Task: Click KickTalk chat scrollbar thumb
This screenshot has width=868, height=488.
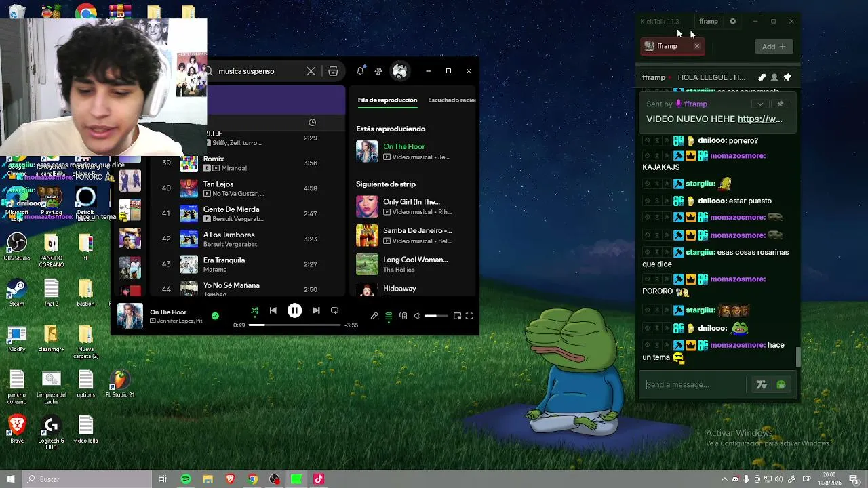Action: tap(798, 357)
